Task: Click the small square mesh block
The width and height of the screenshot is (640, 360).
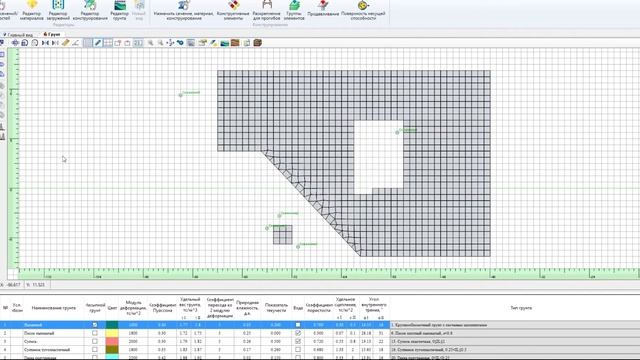Action: (283, 235)
